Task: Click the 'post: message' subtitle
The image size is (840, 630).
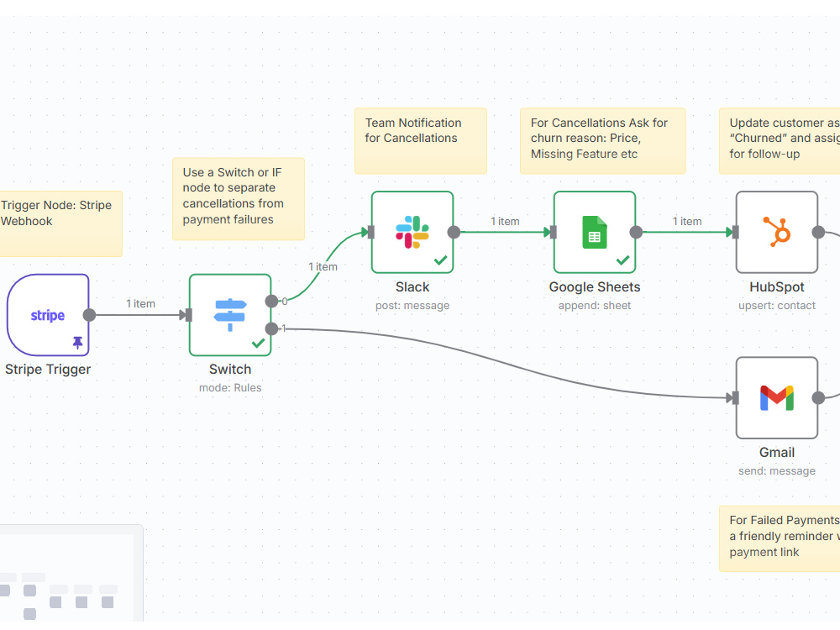Action: click(412, 306)
